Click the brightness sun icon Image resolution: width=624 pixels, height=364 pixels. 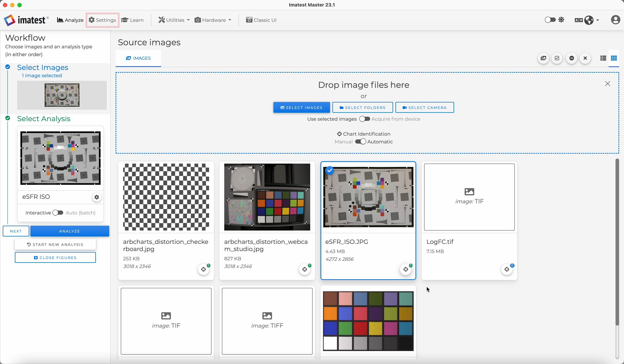click(561, 20)
